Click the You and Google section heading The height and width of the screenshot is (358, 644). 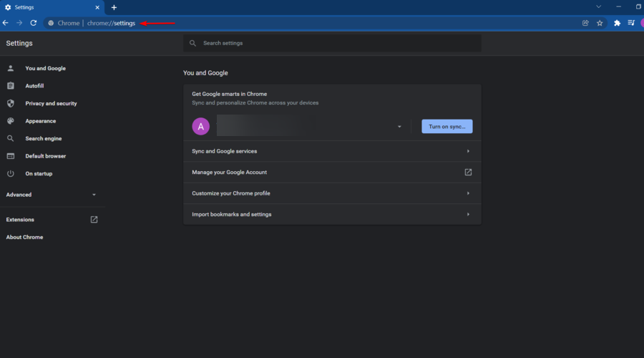tap(205, 73)
